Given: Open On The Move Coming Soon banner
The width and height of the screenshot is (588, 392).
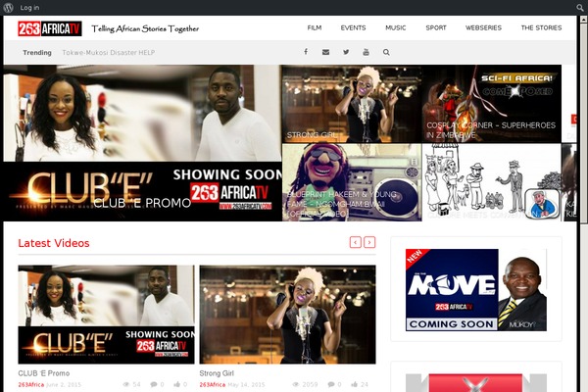Looking at the screenshot, I should pos(476,290).
